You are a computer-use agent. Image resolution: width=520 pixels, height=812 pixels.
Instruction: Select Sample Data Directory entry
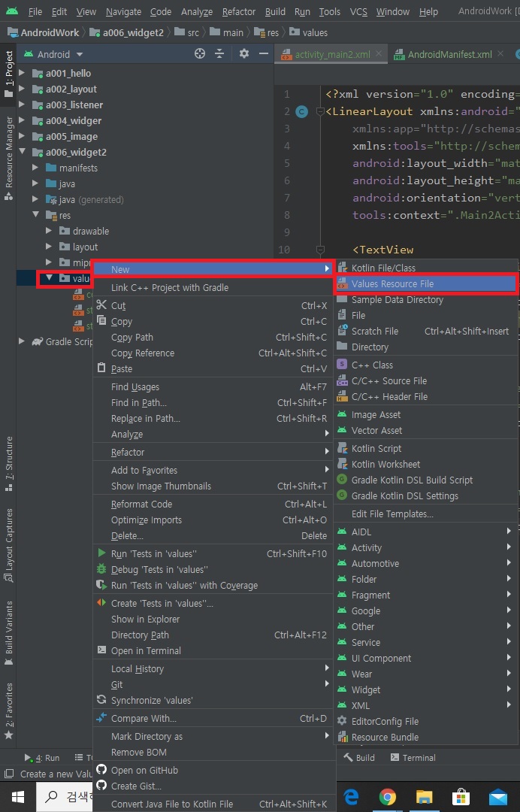point(426,299)
